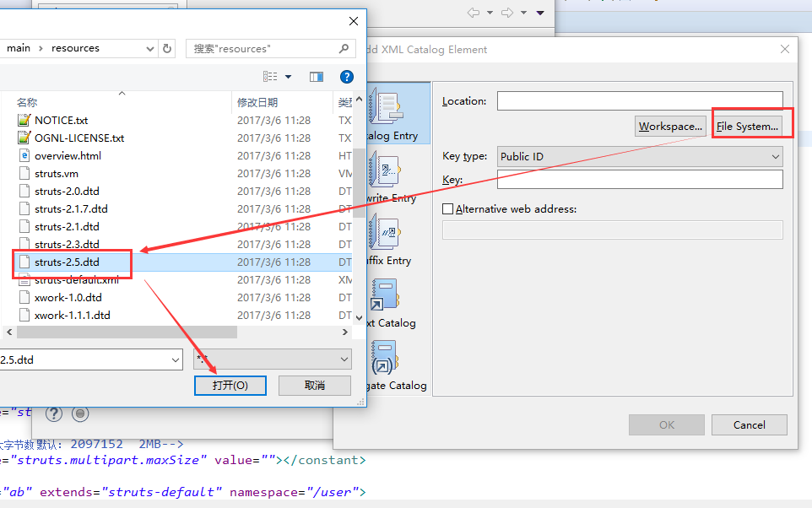The image size is (812, 508).
Task: Select OGNL-LICENSE.txt file
Action: pos(79,138)
